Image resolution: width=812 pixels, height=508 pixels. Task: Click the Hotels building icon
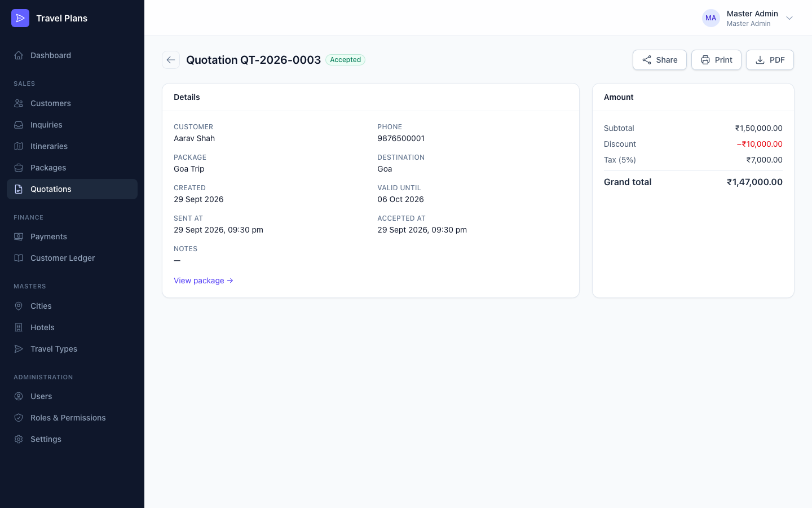point(19,327)
